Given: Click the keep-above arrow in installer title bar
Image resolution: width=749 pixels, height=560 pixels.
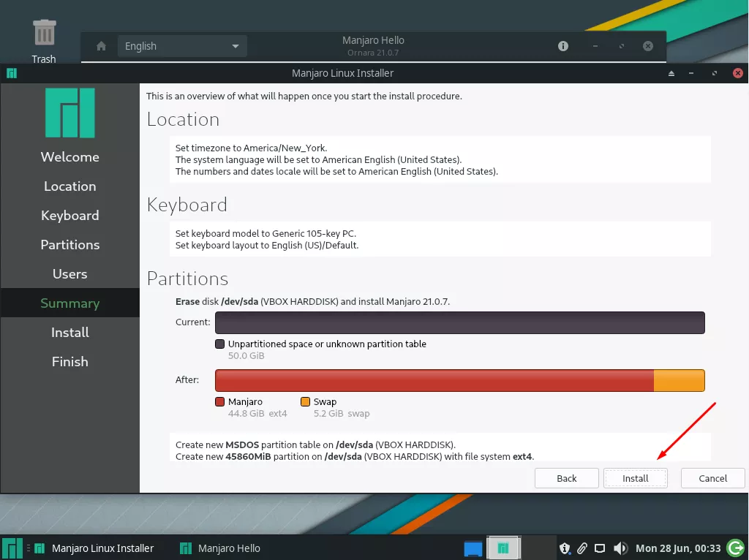Looking at the screenshot, I should pyautogui.click(x=671, y=73).
